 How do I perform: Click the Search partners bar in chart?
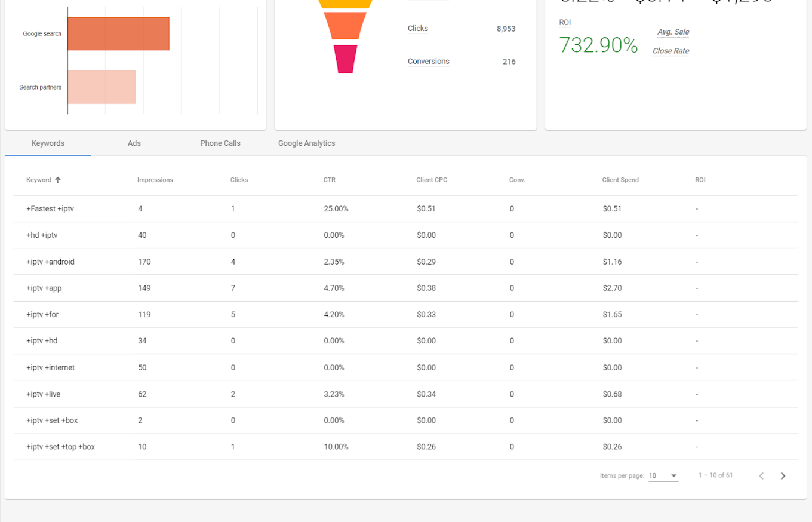pos(101,87)
